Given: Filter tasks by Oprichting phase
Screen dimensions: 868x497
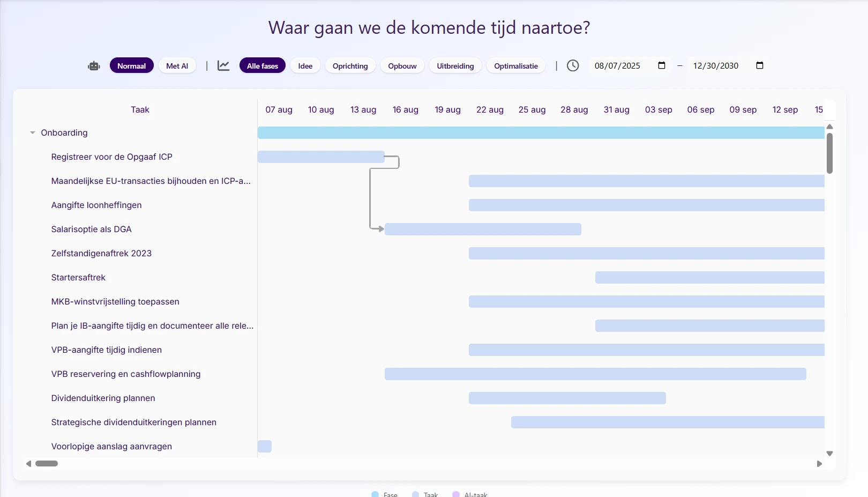Looking at the screenshot, I should (350, 66).
